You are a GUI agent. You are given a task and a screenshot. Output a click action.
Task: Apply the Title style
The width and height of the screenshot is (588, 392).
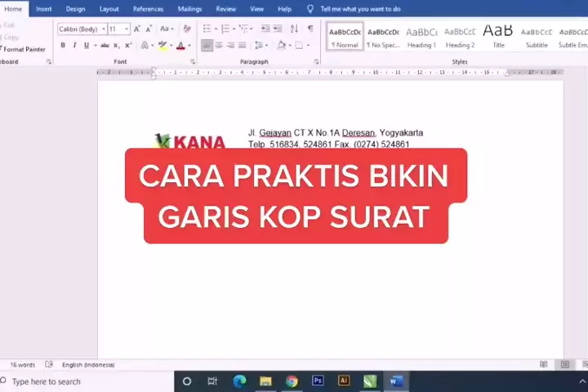tap(498, 37)
